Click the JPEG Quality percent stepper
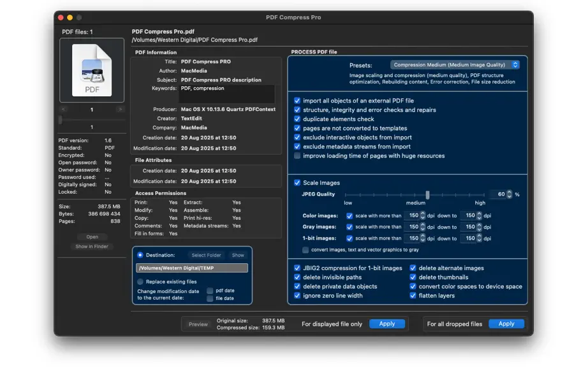The width and height of the screenshot is (588, 367). click(510, 194)
